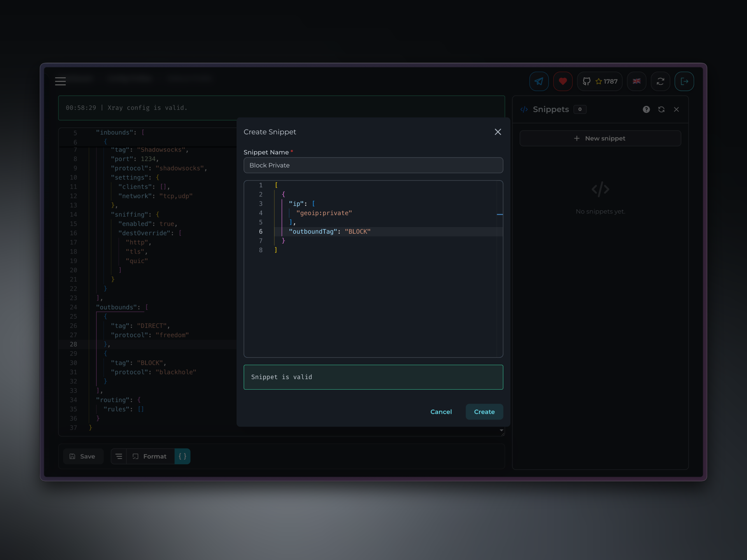Cancel the snippet creation

[441, 412]
